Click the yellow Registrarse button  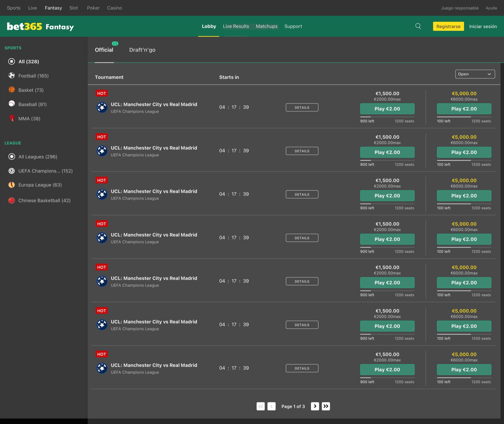pyautogui.click(x=448, y=26)
